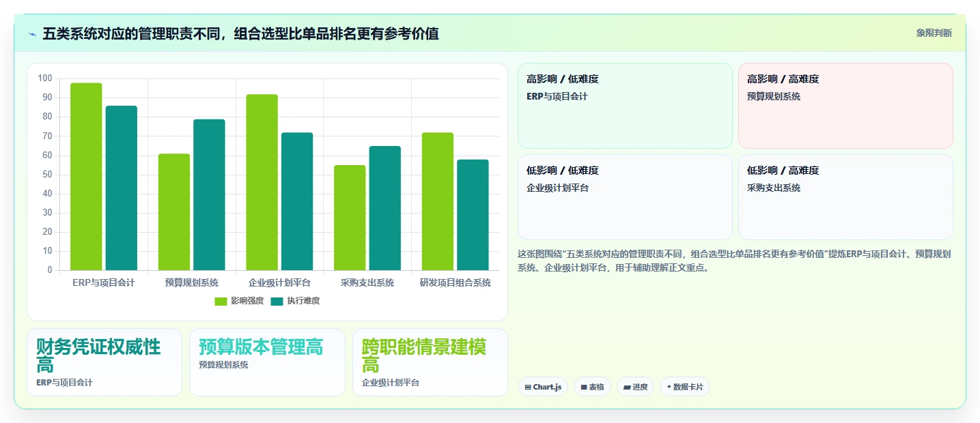Toggle the 执行难度 legend swatch

(277, 301)
